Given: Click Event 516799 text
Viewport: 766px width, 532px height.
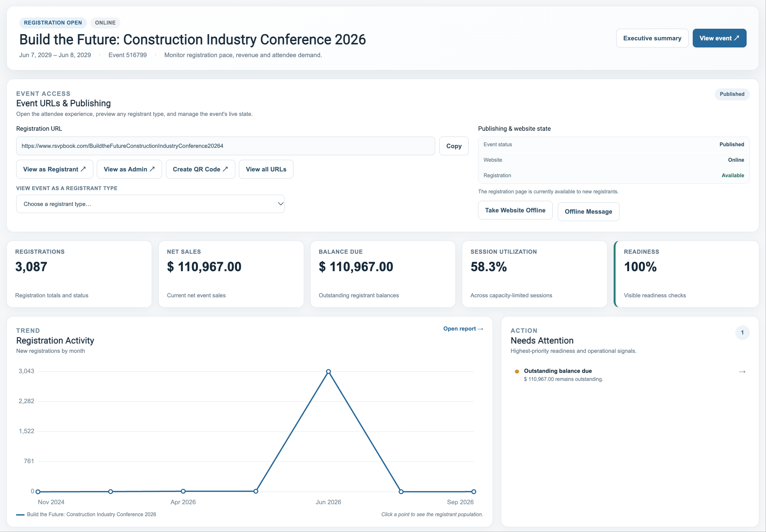Looking at the screenshot, I should coord(127,55).
